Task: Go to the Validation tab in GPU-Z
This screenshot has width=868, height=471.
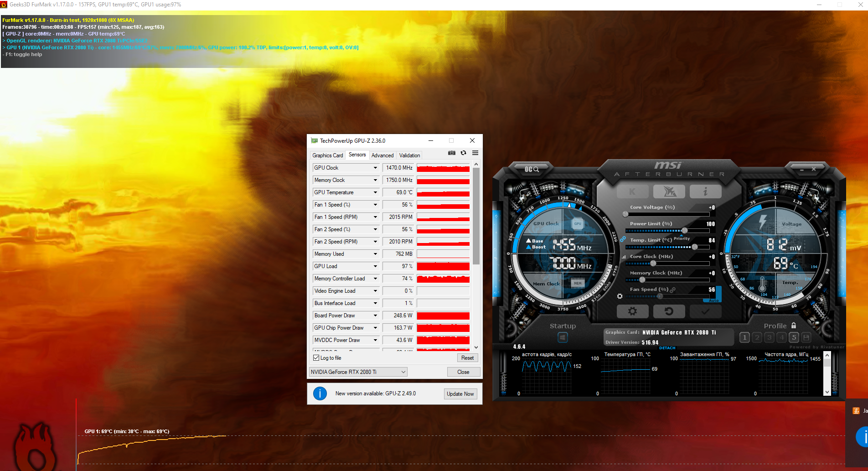Action: click(409, 155)
